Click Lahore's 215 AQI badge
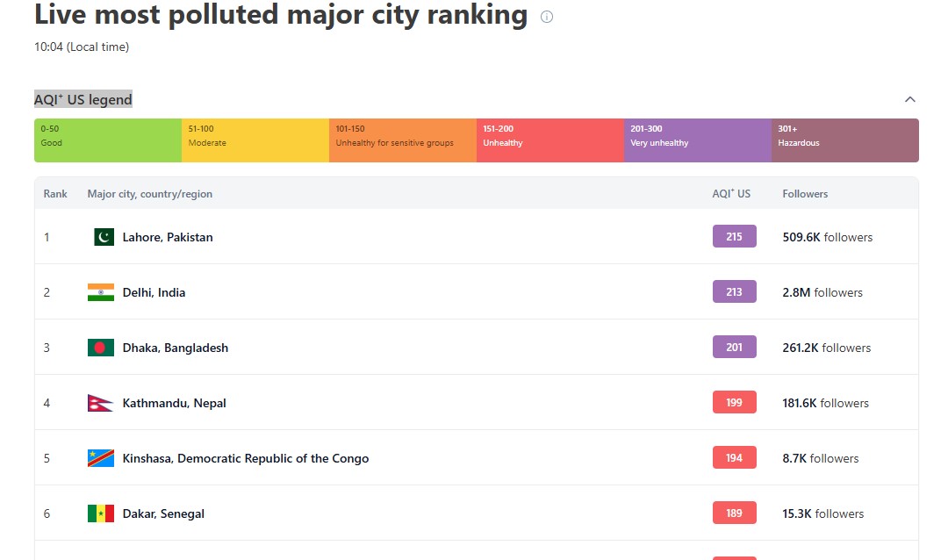 pyautogui.click(x=734, y=236)
